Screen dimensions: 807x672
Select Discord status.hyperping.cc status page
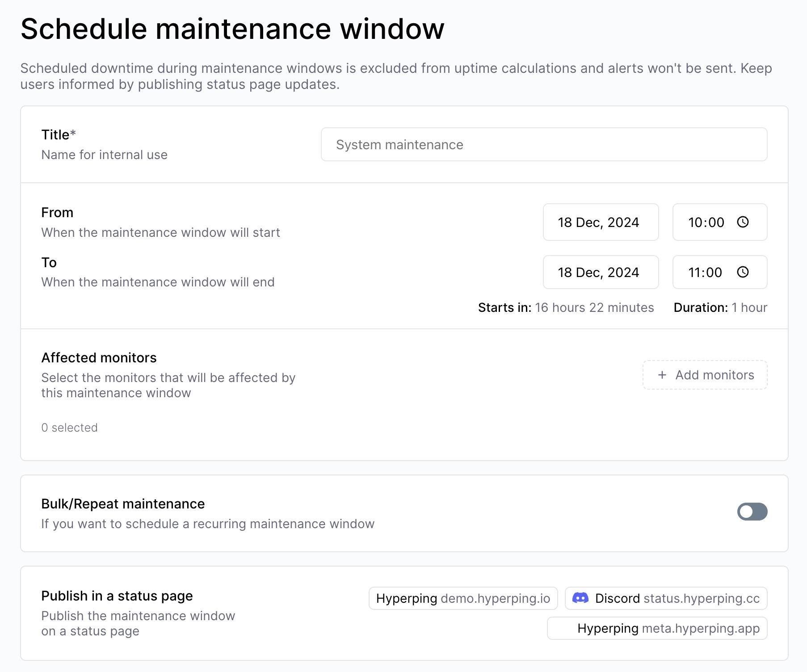666,598
